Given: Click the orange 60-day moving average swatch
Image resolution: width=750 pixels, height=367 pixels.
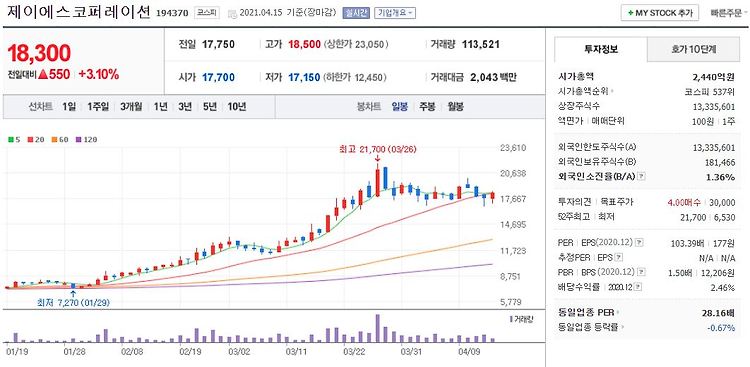Looking at the screenshot, I should (55, 140).
